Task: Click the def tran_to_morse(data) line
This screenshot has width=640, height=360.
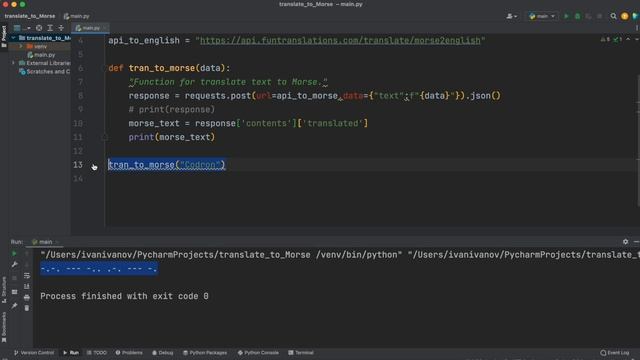Action: [169, 68]
